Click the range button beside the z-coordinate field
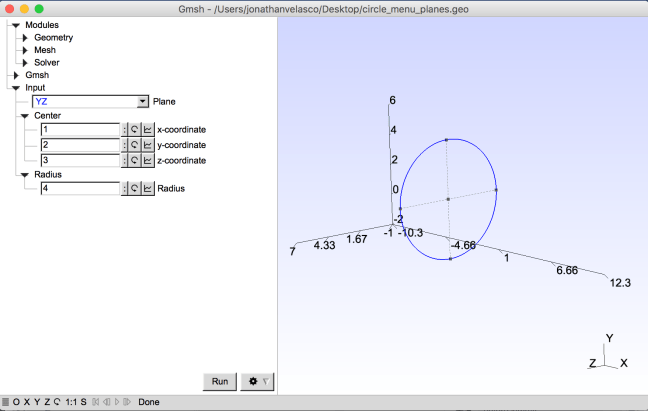Image resolution: width=648 pixels, height=411 pixels. click(x=124, y=160)
